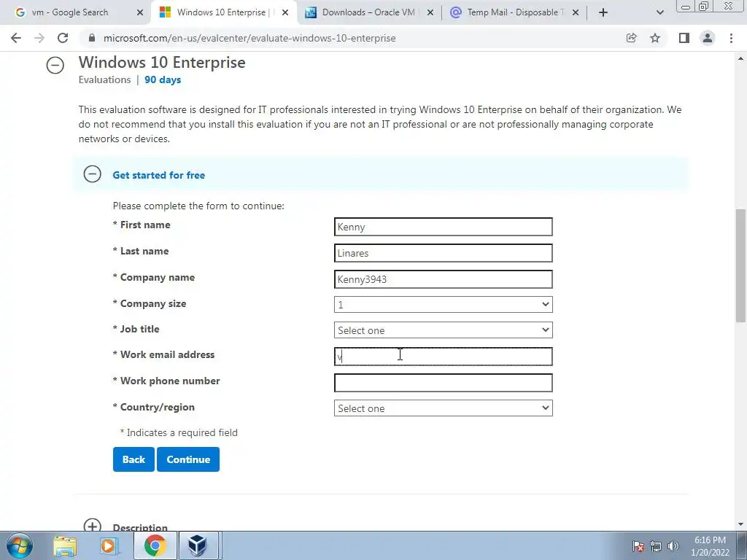Switch to Temp Mail tab
Image resolution: width=747 pixels, height=560 pixels.
513,12
